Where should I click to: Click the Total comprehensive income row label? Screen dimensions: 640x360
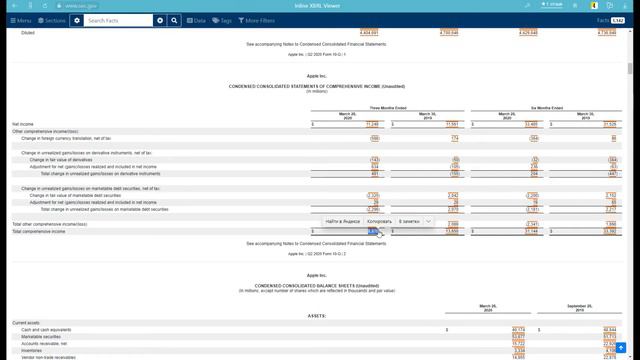pos(39,231)
